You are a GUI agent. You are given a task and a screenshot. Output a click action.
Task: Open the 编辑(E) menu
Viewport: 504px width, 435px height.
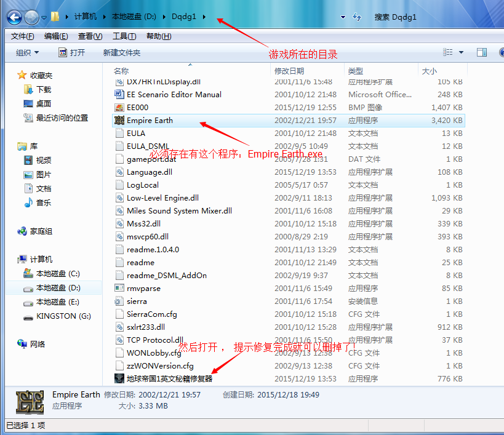point(56,36)
